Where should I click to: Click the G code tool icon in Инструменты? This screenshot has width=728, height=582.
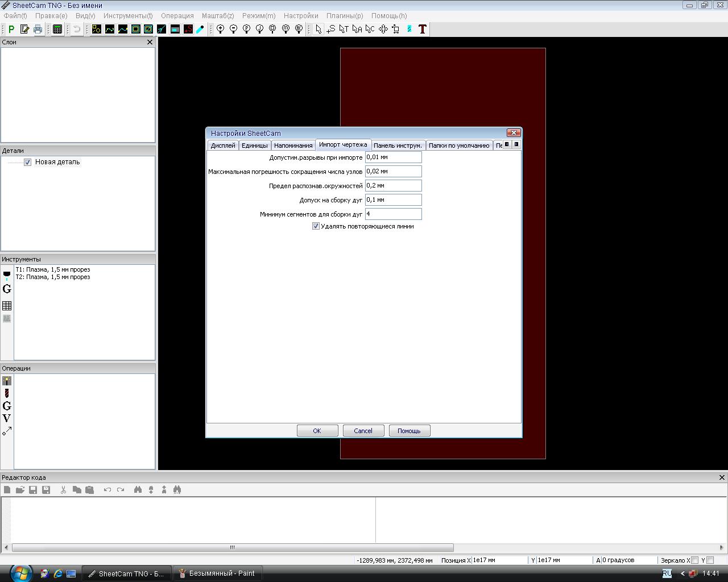7,289
